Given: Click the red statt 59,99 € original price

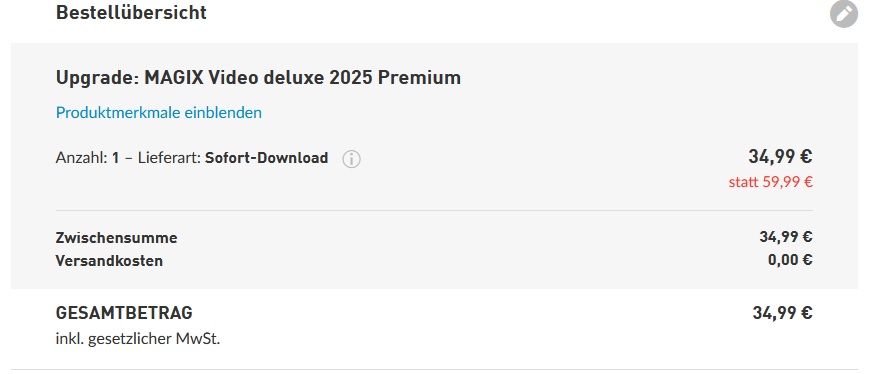Looking at the screenshot, I should click(771, 182).
